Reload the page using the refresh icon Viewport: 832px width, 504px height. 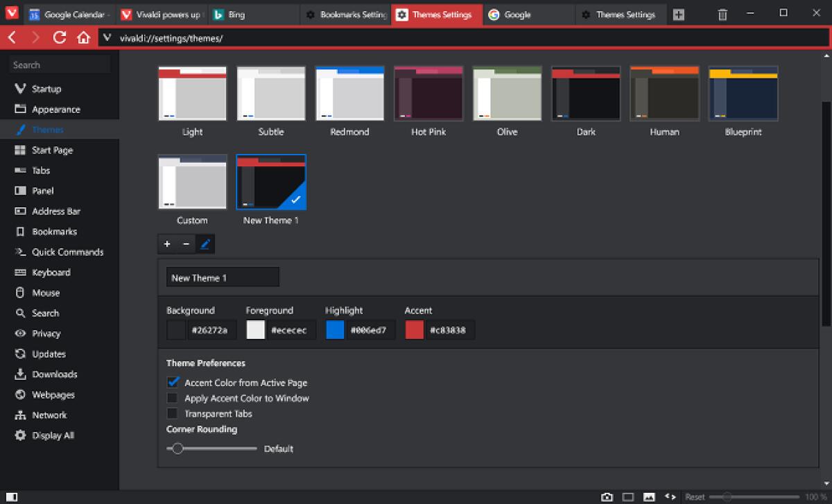(60, 37)
